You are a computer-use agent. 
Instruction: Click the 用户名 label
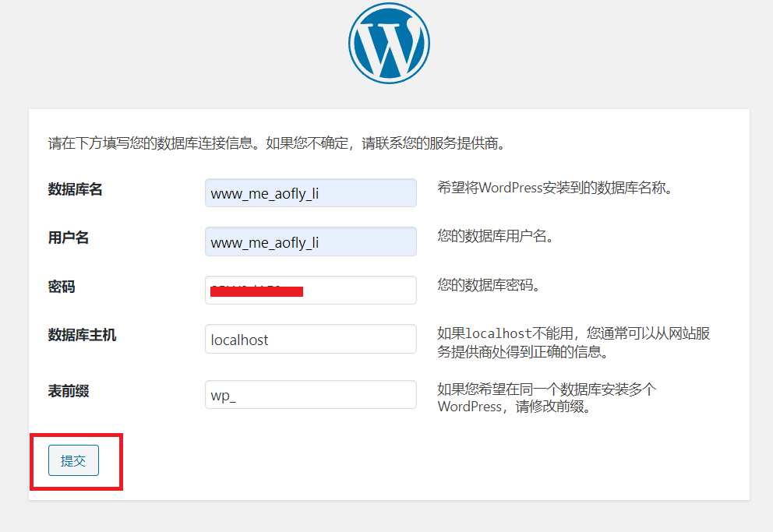pos(68,238)
